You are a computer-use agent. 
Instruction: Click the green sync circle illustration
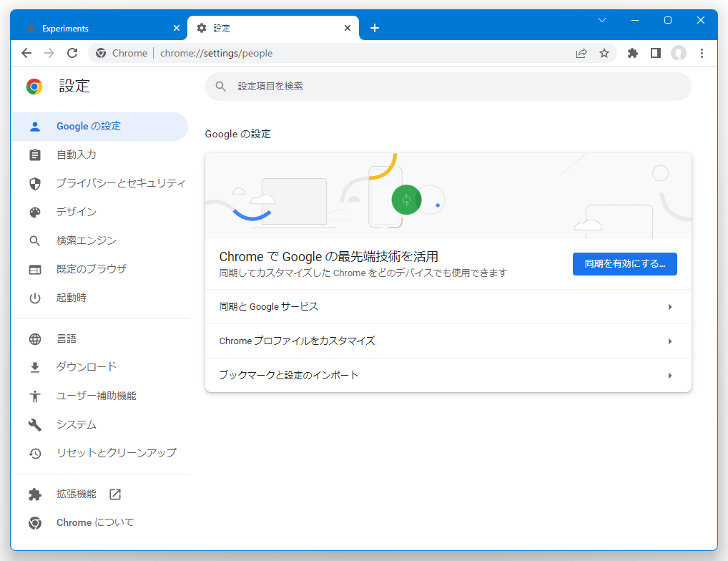[x=406, y=200]
